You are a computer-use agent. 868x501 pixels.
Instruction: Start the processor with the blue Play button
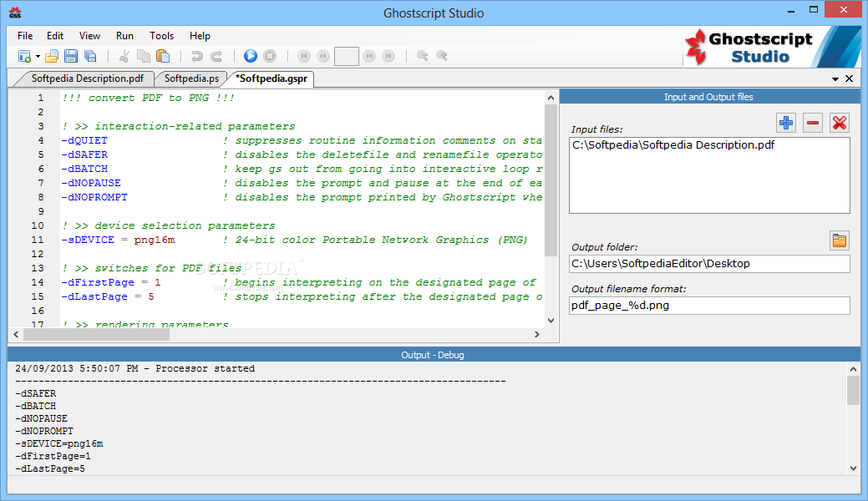(x=251, y=56)
